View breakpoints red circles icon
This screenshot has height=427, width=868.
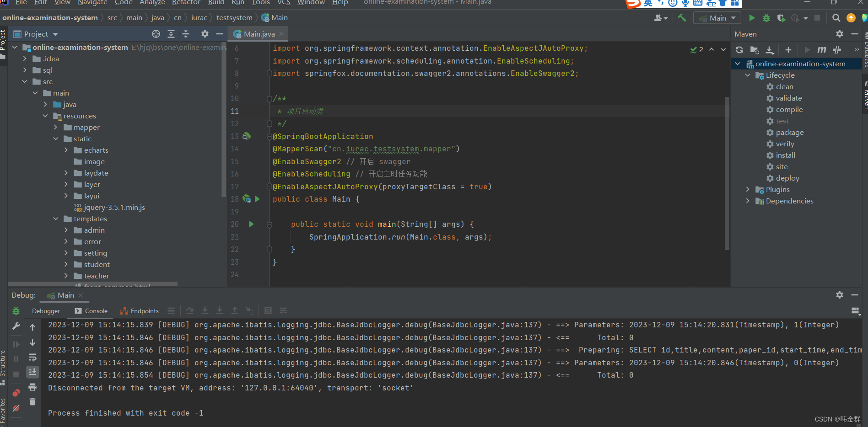coord(16,393)
